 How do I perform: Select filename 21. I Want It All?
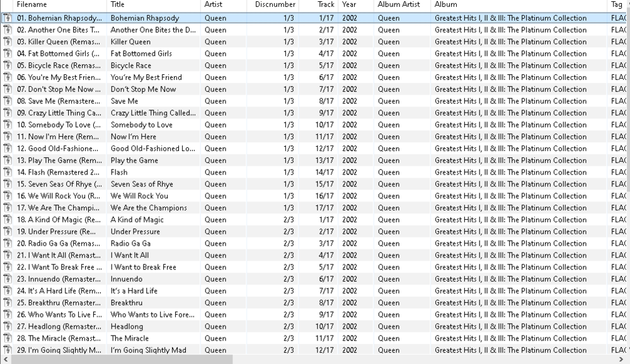59,255
